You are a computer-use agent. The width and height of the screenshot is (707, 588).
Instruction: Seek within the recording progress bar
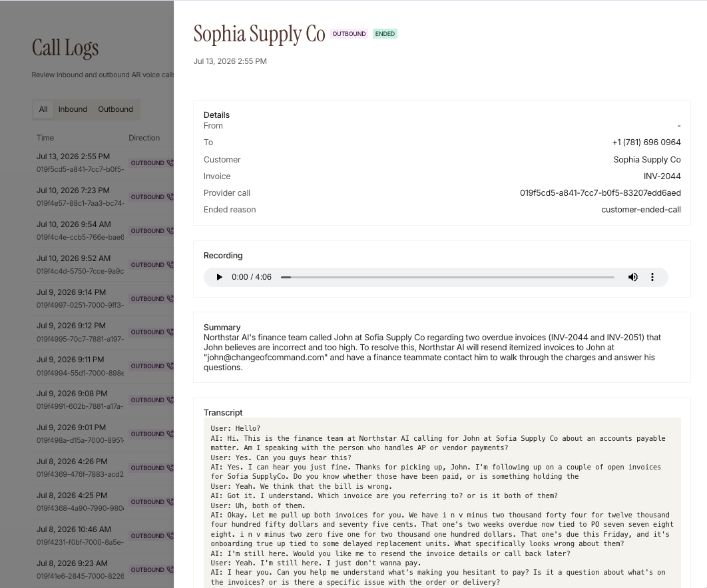pos(447,277)
